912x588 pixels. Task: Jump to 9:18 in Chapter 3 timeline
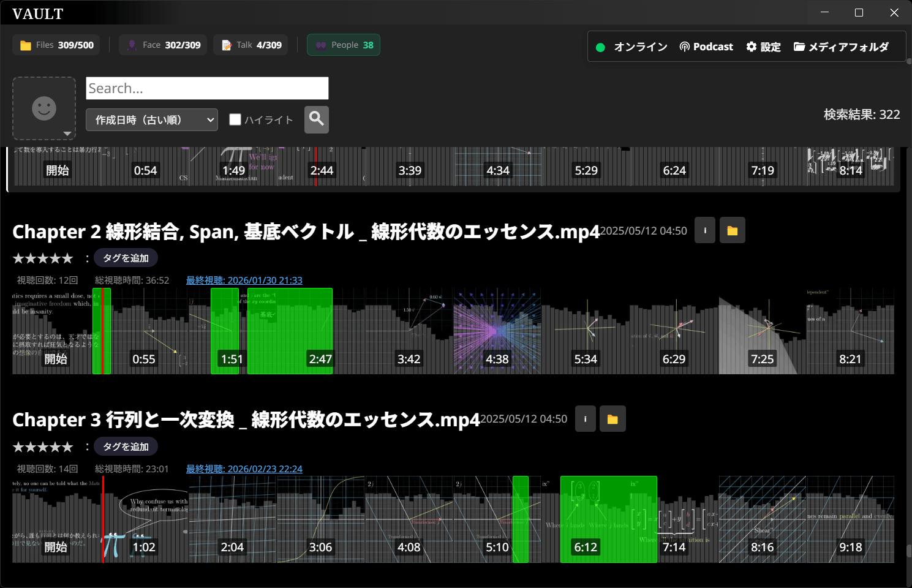851,547
